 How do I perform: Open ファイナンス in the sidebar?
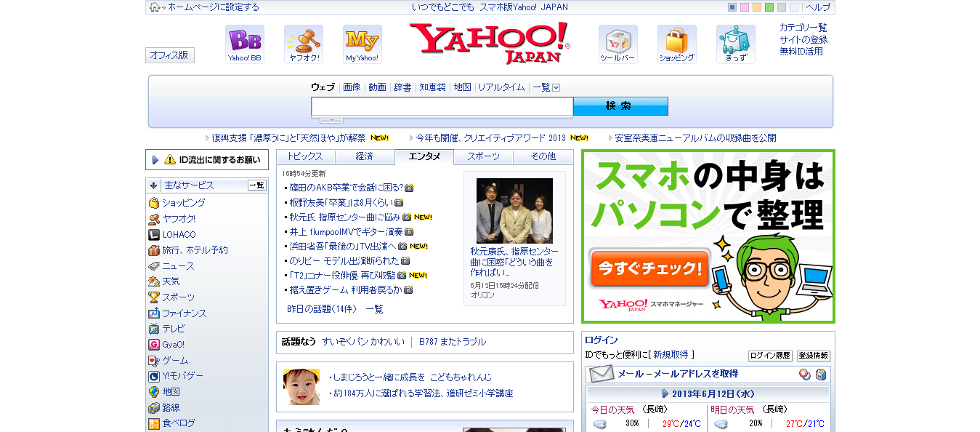point(177,313)
